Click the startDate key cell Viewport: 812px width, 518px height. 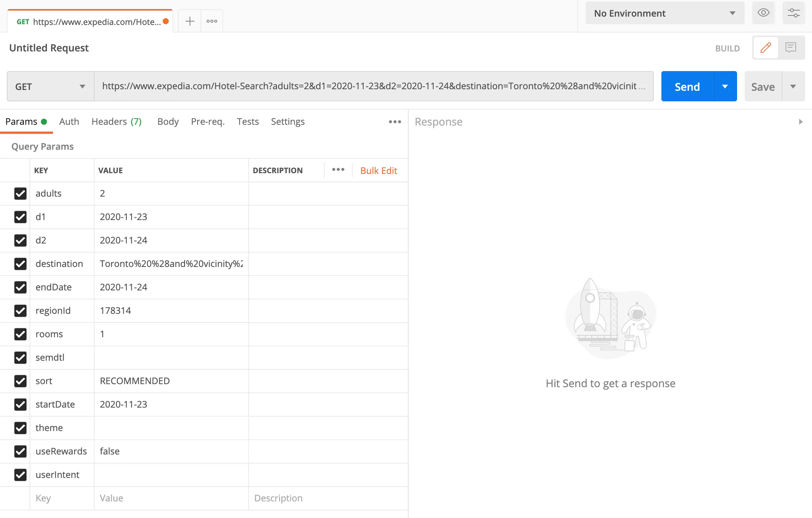point(62,405)
